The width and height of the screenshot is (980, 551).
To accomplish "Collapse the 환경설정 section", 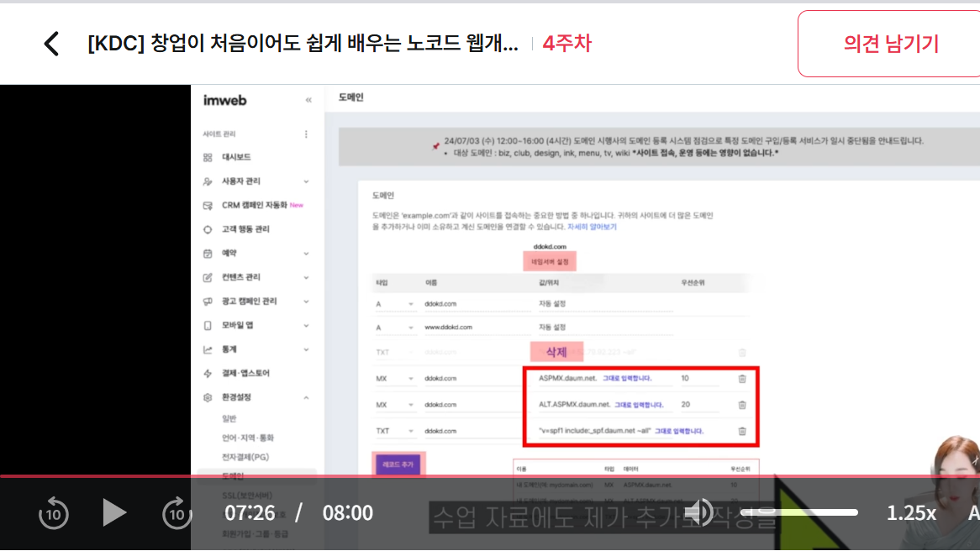I will 306,398.
